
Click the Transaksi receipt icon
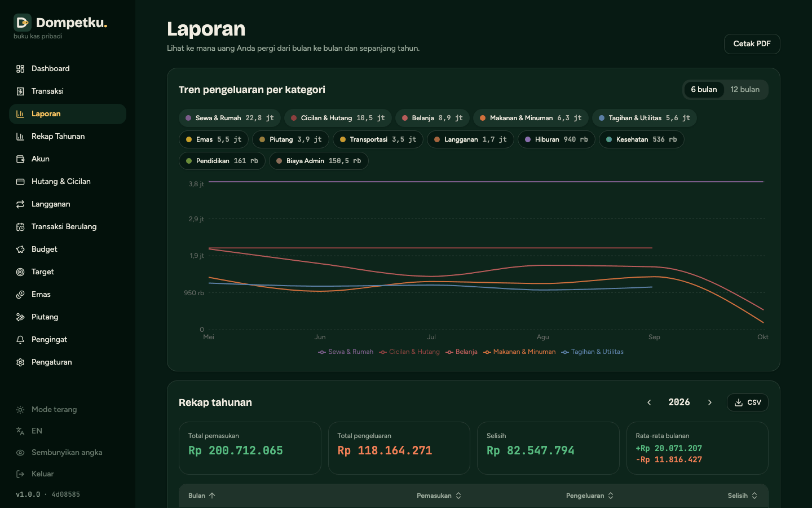click(20, 91)
